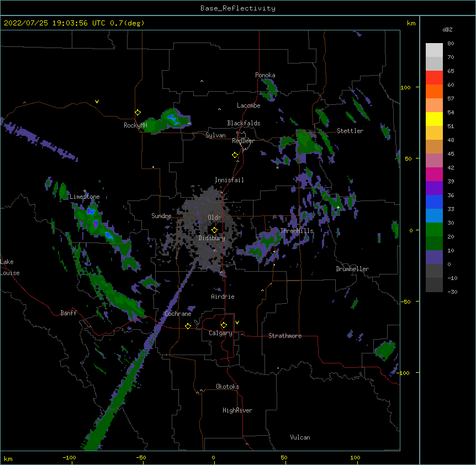Click the Stettler label

[x=350, y=131]
